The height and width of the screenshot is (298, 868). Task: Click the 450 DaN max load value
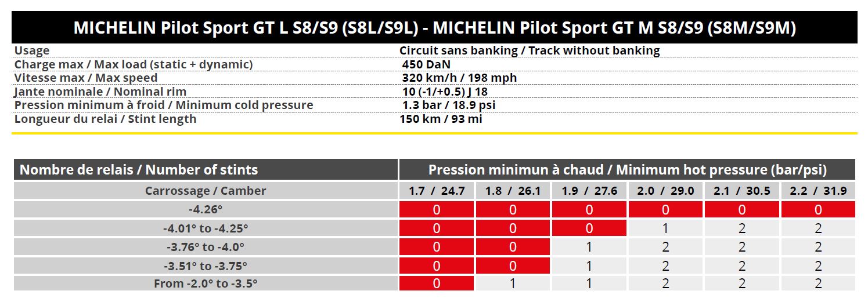426,64
